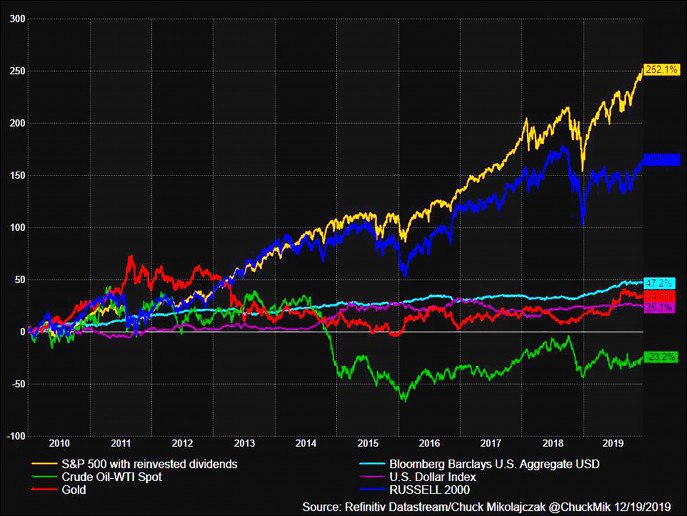Click the blue Russell 2000 end value tag
The image size is (687, 516).
pos(662,159)
